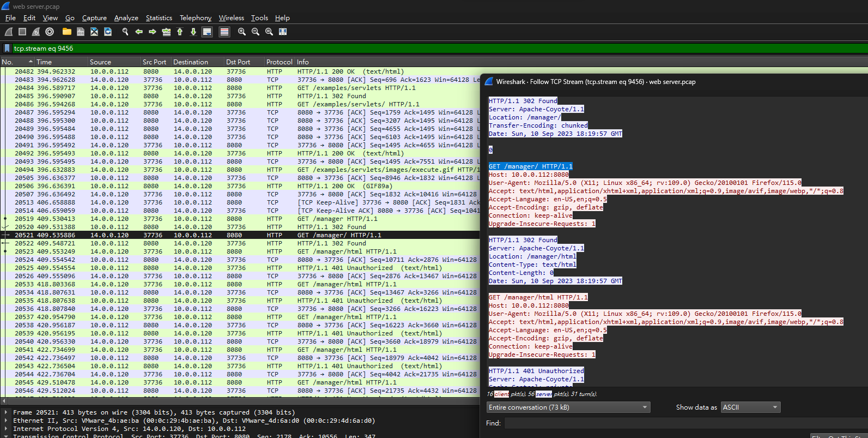
Task: Open Show data as ASCII dropdown
Action: (x=751, y=407)
